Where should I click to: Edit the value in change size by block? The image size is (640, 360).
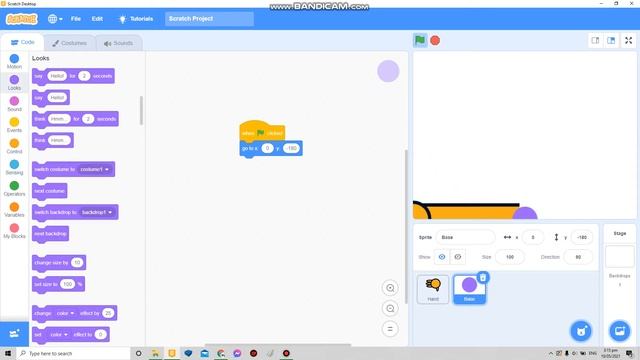coord(77,262)
